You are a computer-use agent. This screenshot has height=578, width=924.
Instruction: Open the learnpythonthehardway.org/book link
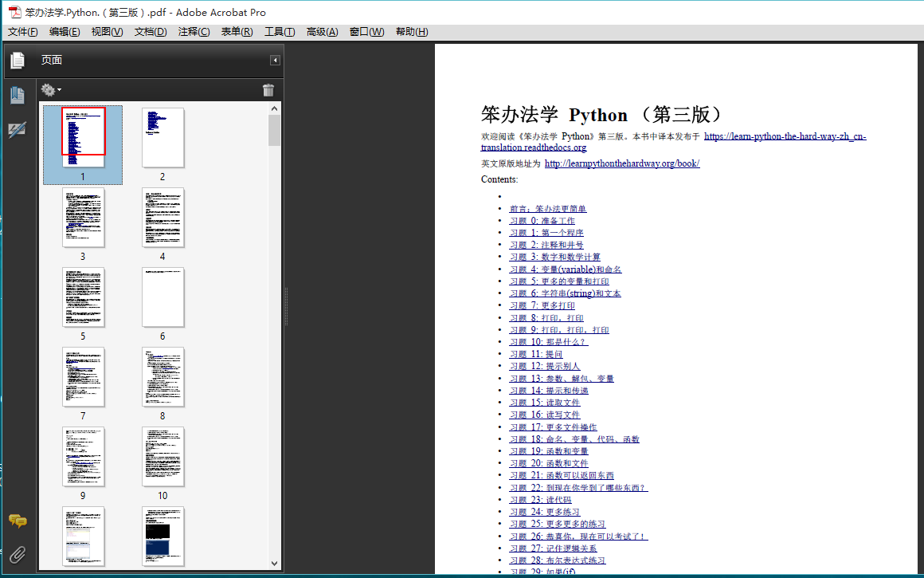(621, 163)
